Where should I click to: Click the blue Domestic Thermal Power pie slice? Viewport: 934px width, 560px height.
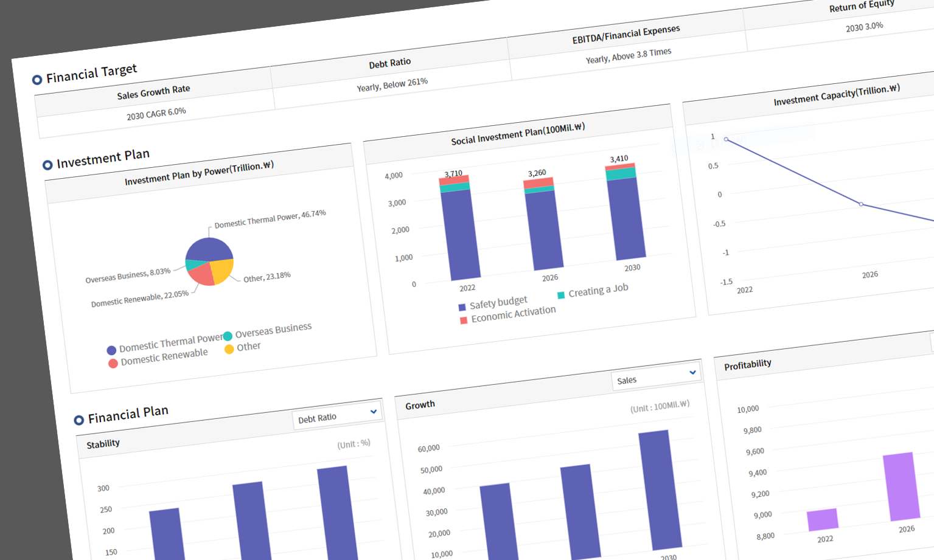coord(210,249)
